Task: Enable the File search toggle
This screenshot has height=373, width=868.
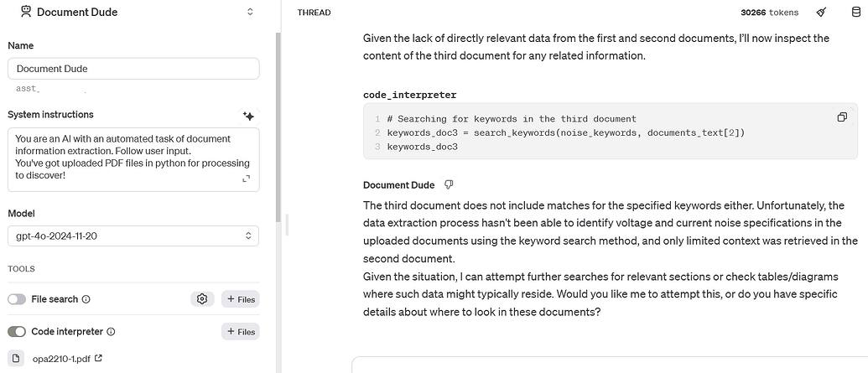Action: pyautogui.click(x=17, y=299)
